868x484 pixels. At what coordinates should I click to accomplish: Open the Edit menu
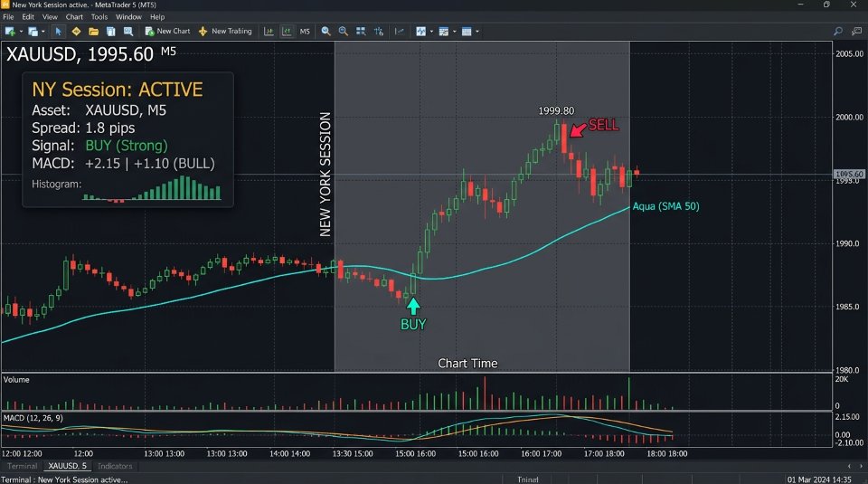pos(28,17)
